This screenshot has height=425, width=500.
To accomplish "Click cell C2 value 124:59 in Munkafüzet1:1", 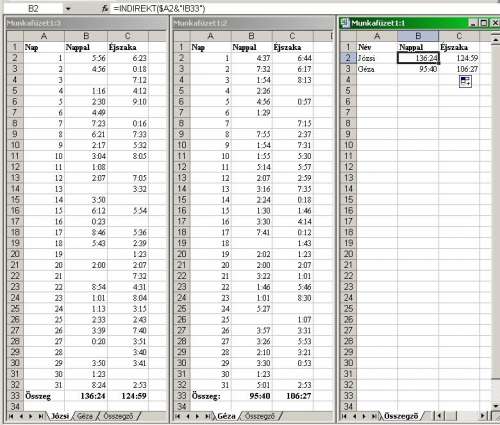I will pyautogui.click(x=459, y=58).
